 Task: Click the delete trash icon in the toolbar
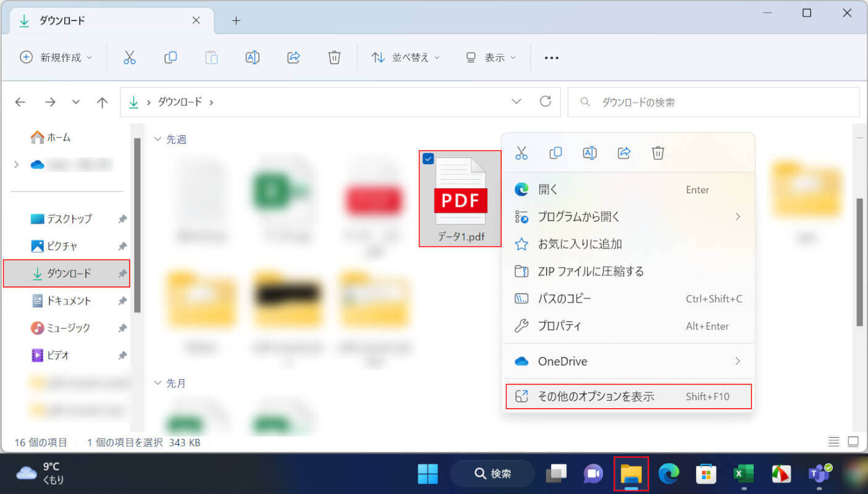(334, 57)
